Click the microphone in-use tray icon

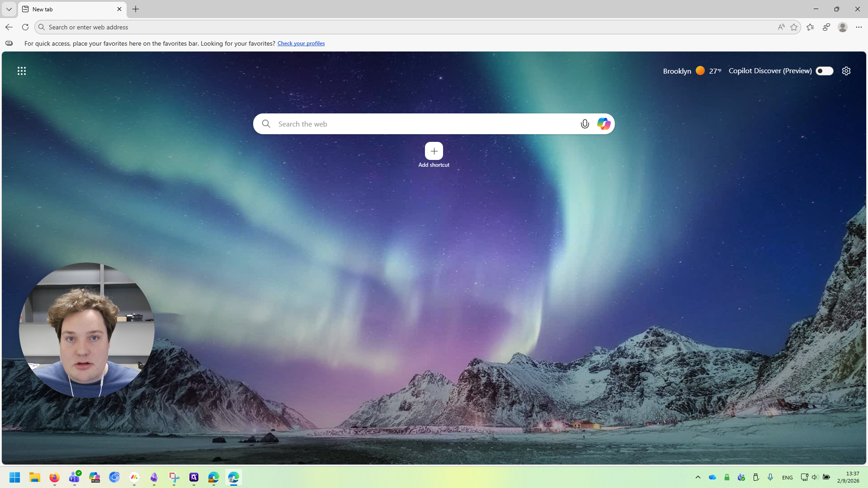point(770,477)
